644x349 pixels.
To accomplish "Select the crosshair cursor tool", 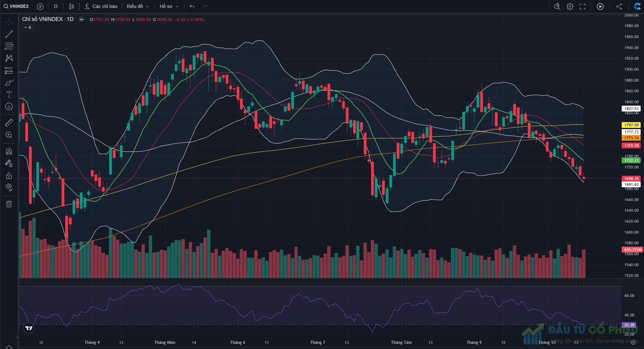I will click(x=9, y=22).
